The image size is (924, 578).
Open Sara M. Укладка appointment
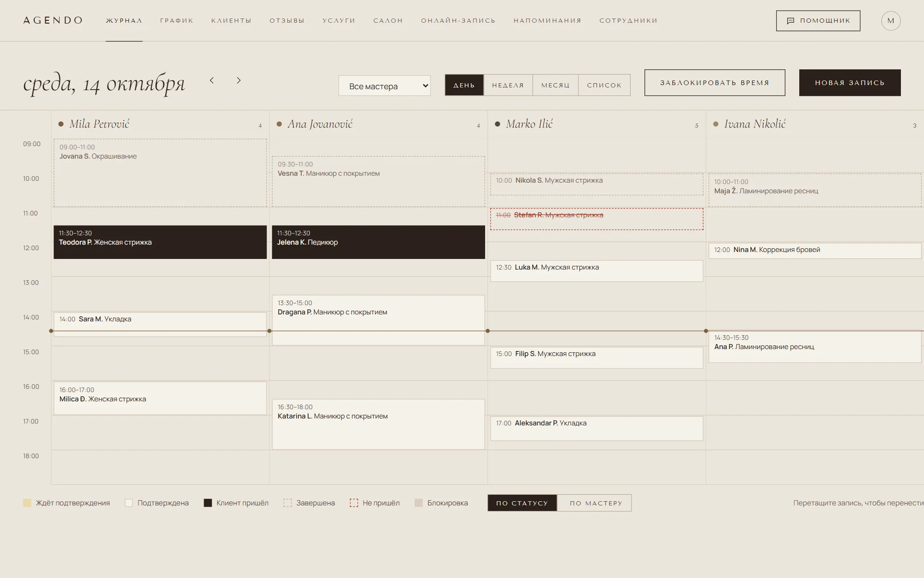(160, 325)
